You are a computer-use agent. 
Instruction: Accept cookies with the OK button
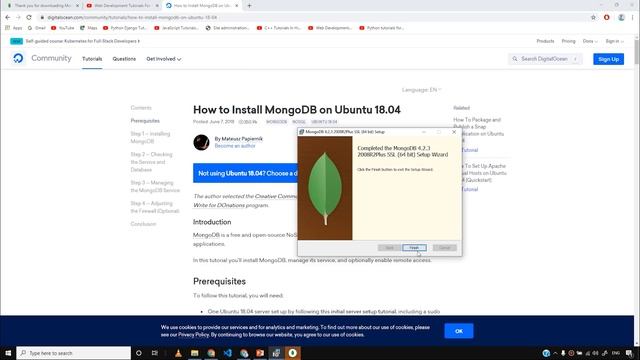(459, 331)
